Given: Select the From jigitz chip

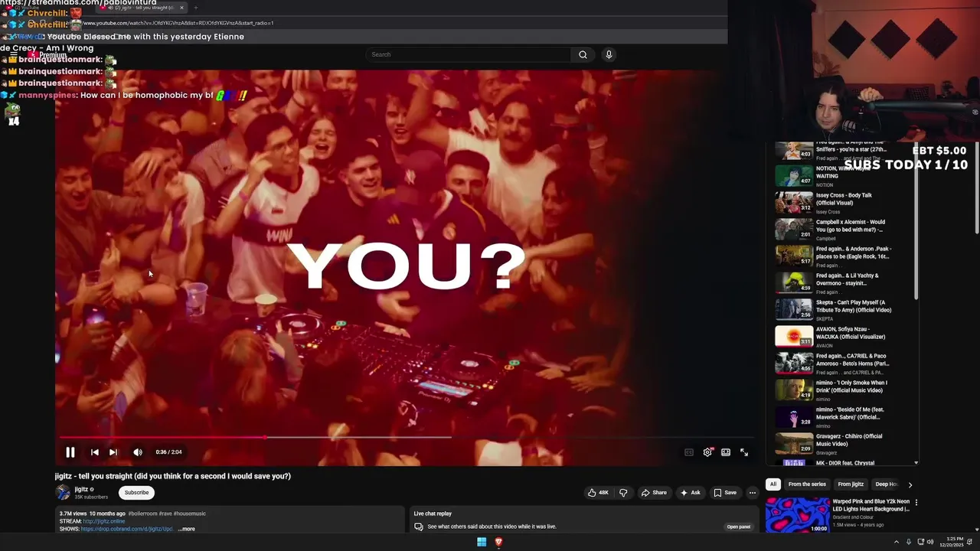Looking at the screenshot, I should pyautogui.click(x=851, y=484).
